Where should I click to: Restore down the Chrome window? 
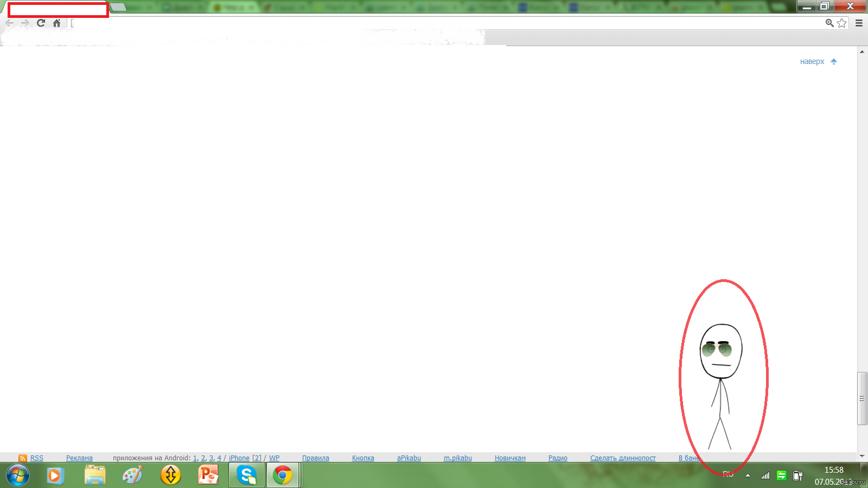tap(824, 6)
